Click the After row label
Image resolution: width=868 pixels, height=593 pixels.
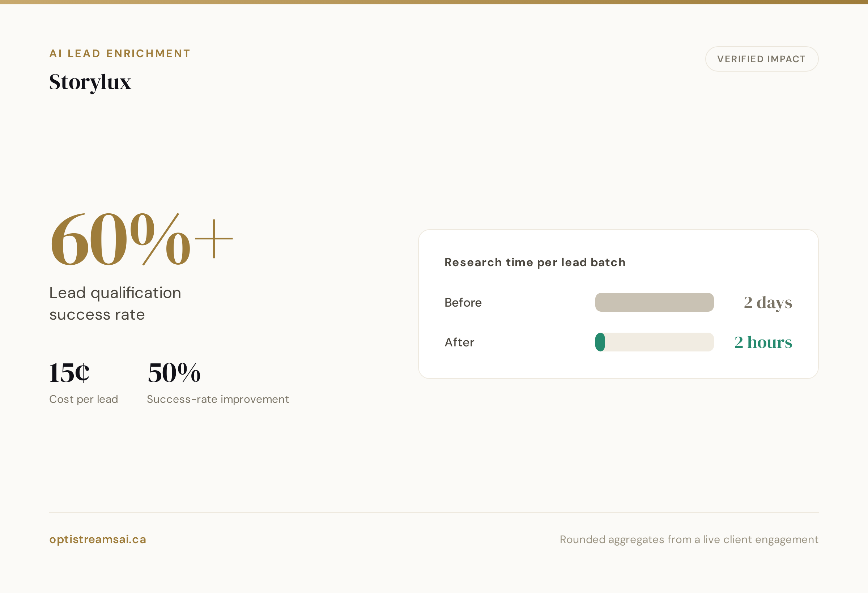tap(459, 342)
